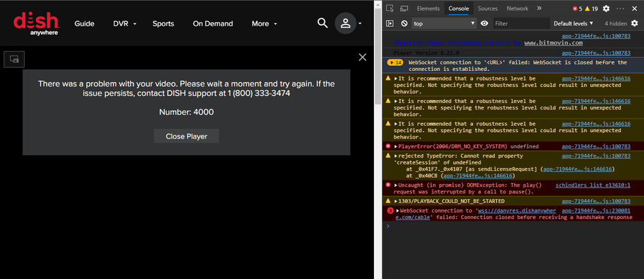644x279 pixels.
Task: Expand the 14 grouped WebSocket messages badge
Action: pyautogui.click(x=396, y=63)
